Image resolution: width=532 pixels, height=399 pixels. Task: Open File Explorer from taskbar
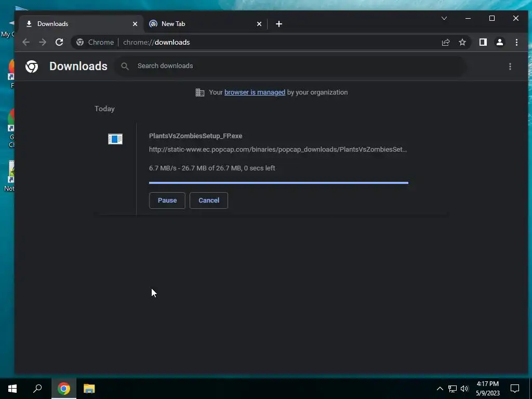89,389
